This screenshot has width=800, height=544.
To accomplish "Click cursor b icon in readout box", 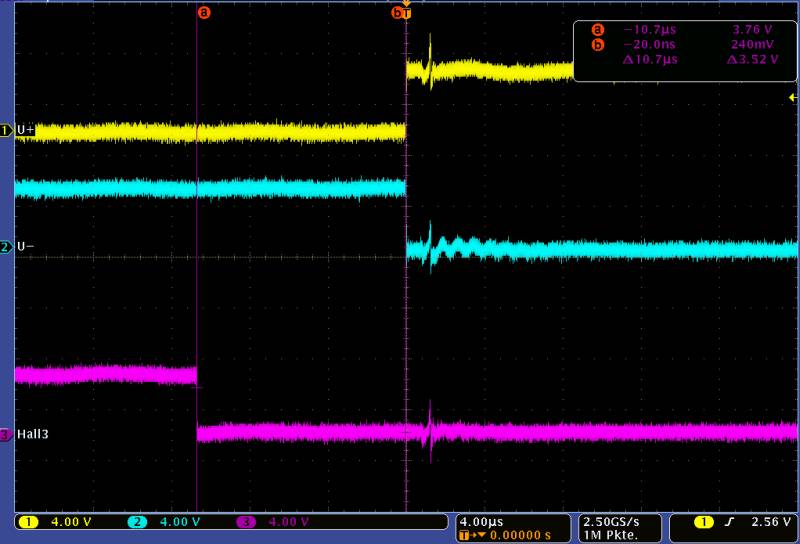I will 597,45.
